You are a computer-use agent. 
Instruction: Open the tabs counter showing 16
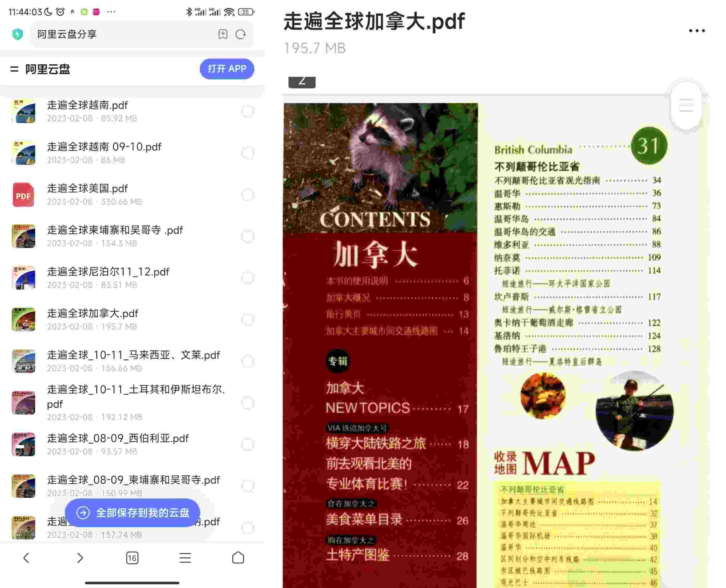pos(132,557)
